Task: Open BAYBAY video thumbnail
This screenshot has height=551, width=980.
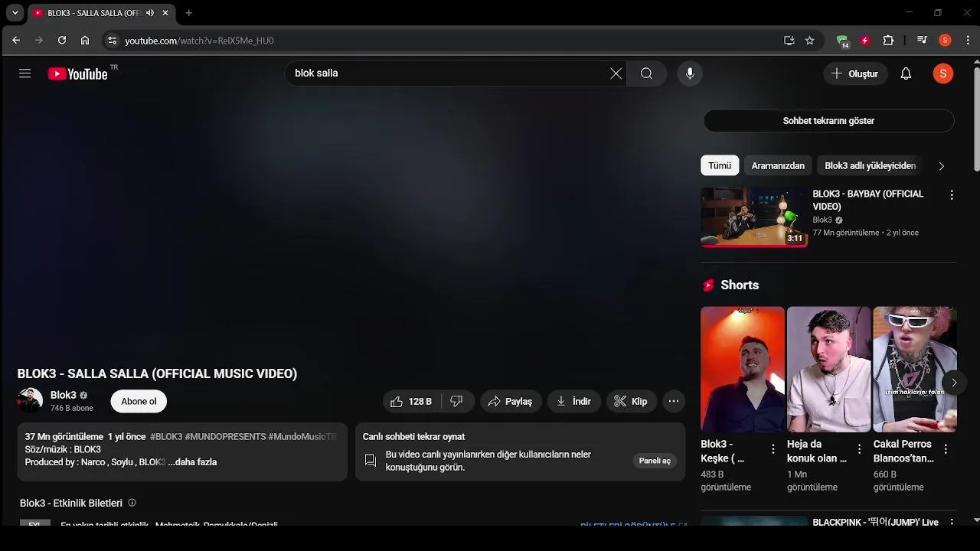Action: tap(753, 217)
